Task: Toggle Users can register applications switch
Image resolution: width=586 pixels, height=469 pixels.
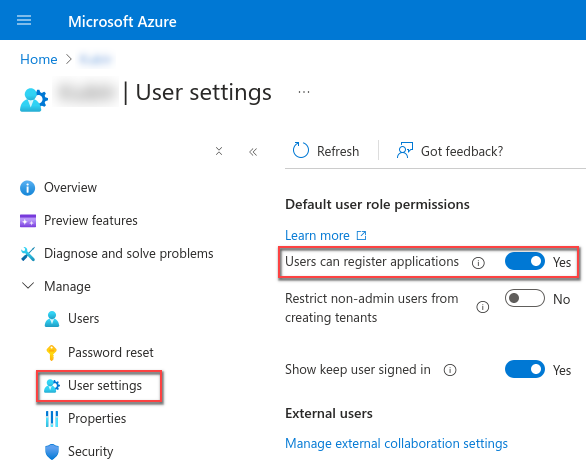Action: (524, 261)
